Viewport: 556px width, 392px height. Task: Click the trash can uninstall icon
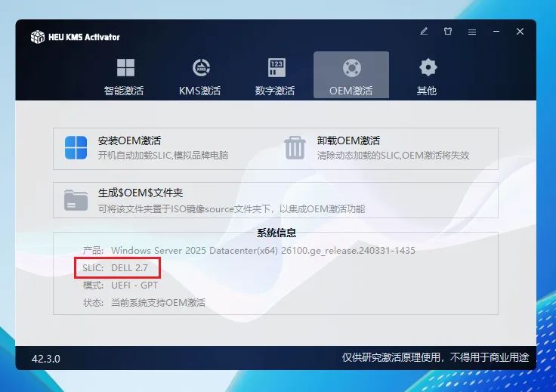295,148
